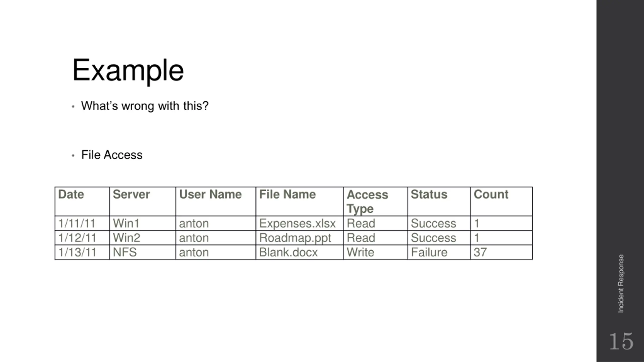The width and height of the screenshot is (644, 362).
Task: Select the 'Roadmap.ppt' file name cell
Action: (x=300, y=238)
